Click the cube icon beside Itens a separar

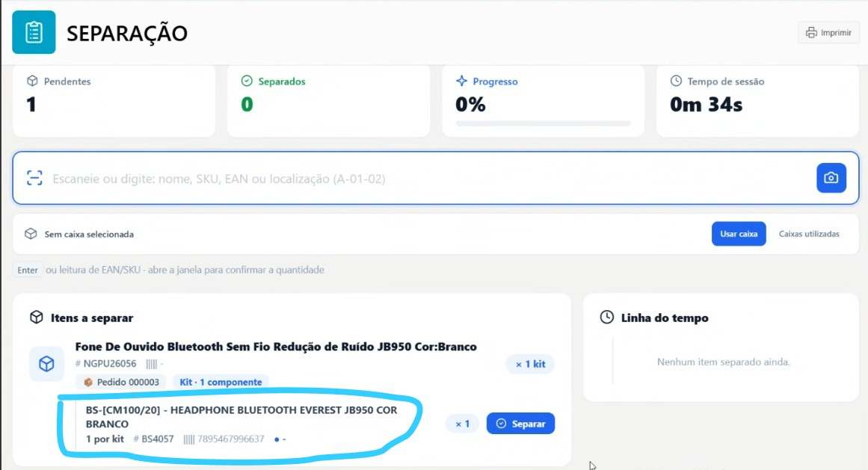(x=37, y=318)
